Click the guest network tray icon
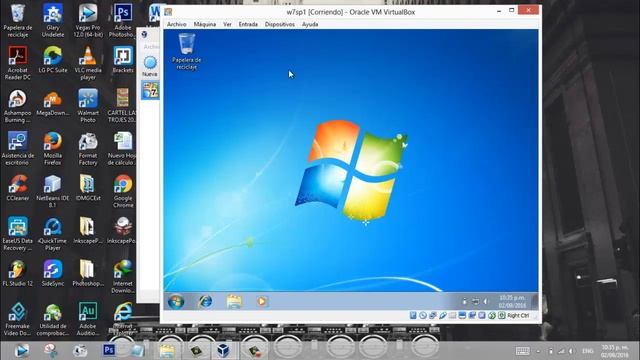Viewport: 640px width, 360px height. click(x=476, y=302)
